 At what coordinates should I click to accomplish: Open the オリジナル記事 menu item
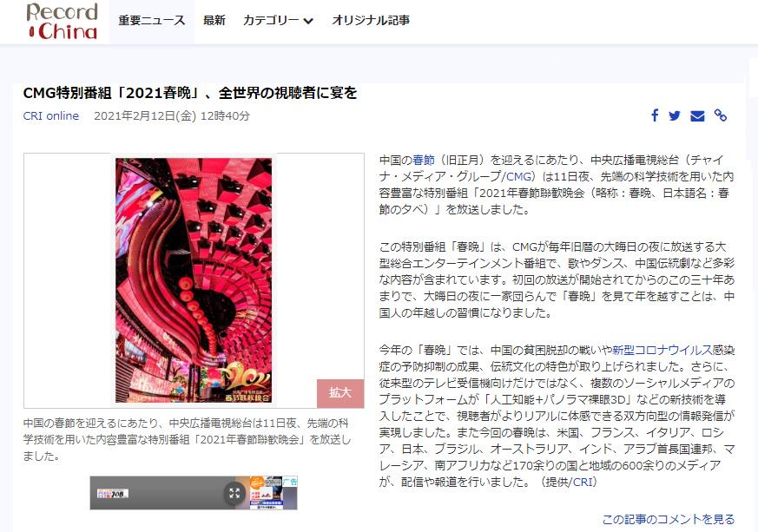(x=371, y=20)
